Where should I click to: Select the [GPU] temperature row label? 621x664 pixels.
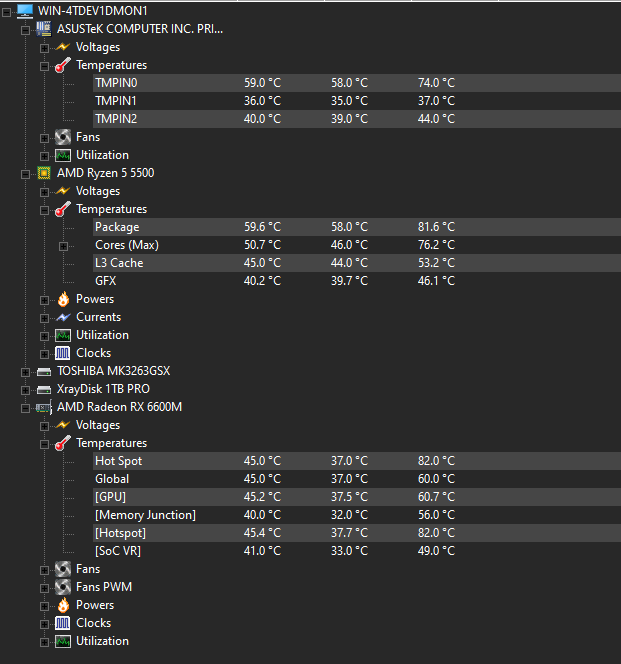pos(110,497)
